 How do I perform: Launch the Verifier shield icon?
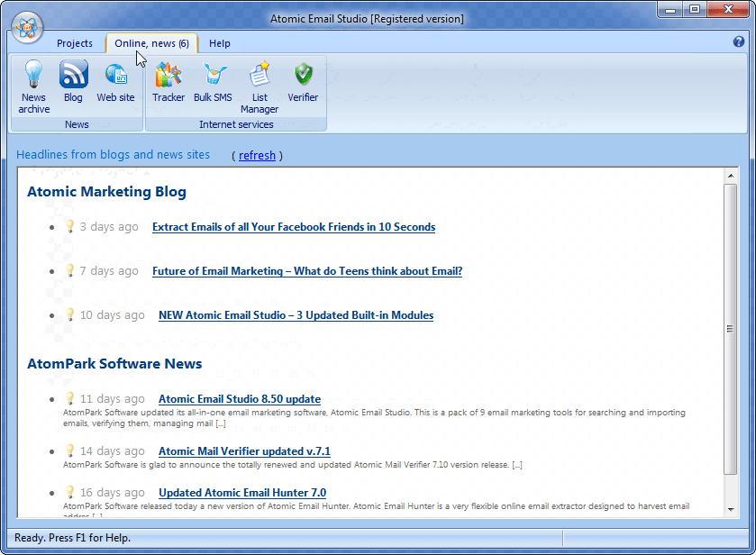coord(303,76)
